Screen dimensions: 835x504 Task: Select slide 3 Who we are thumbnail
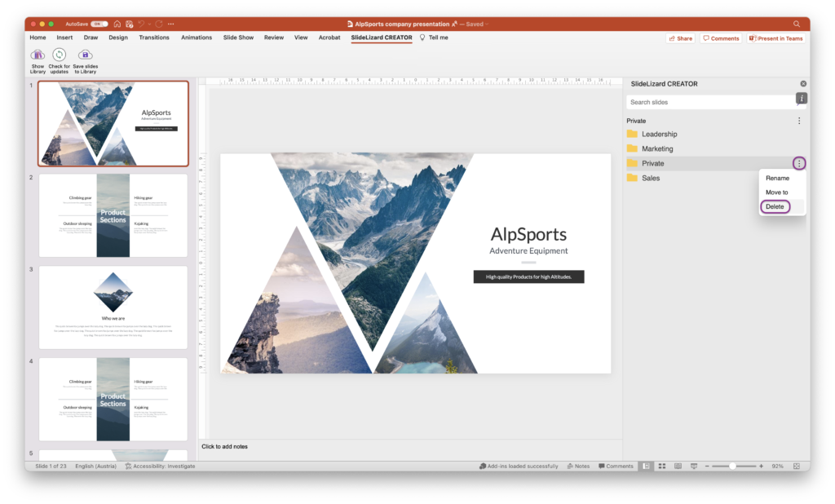[113, 307]
